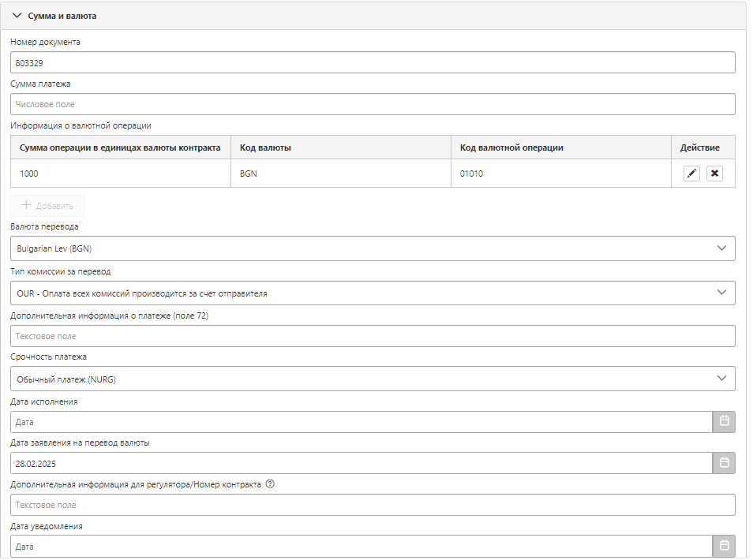Focus the Дополнительная информация для регулятора text field
The image size is (753, 560).
[373, 505]
